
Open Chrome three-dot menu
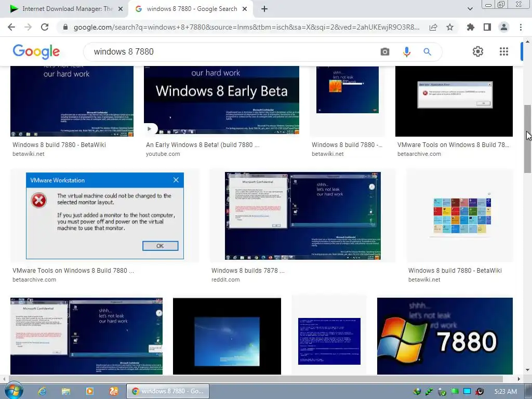coord(521,27)
